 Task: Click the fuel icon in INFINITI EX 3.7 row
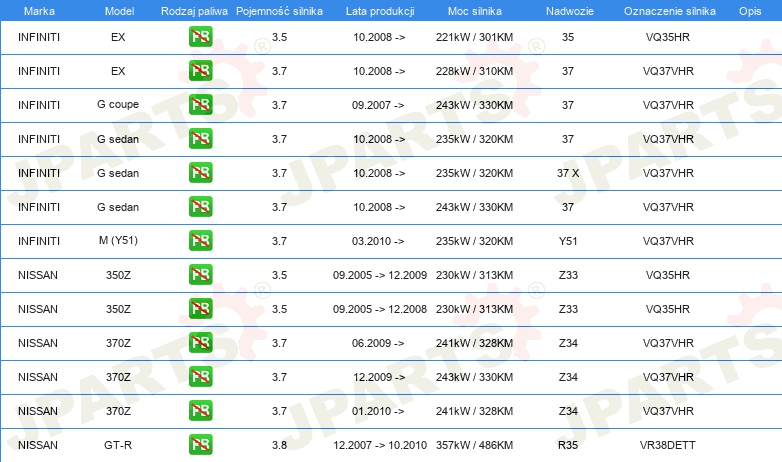tap(200, 71)
